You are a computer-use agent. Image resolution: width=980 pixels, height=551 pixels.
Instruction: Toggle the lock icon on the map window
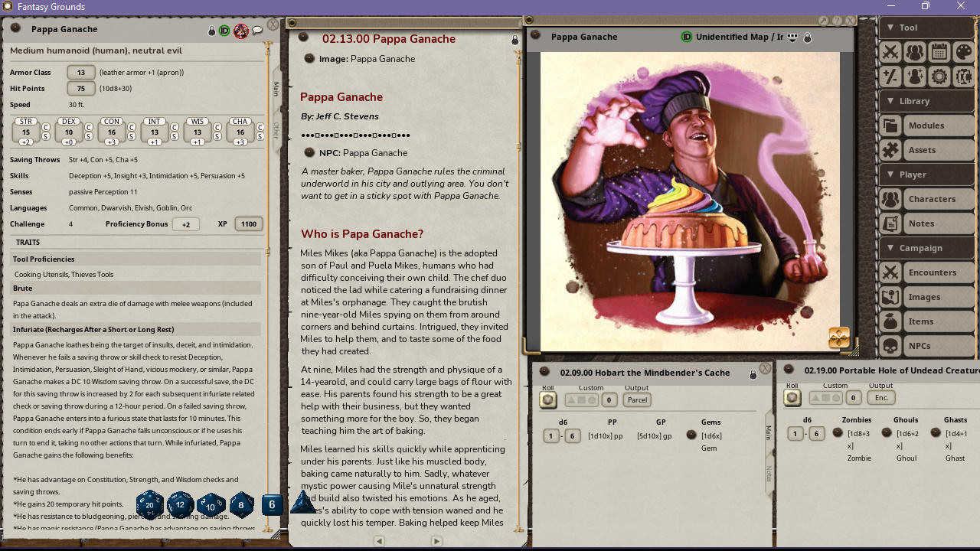coord(808,37)
